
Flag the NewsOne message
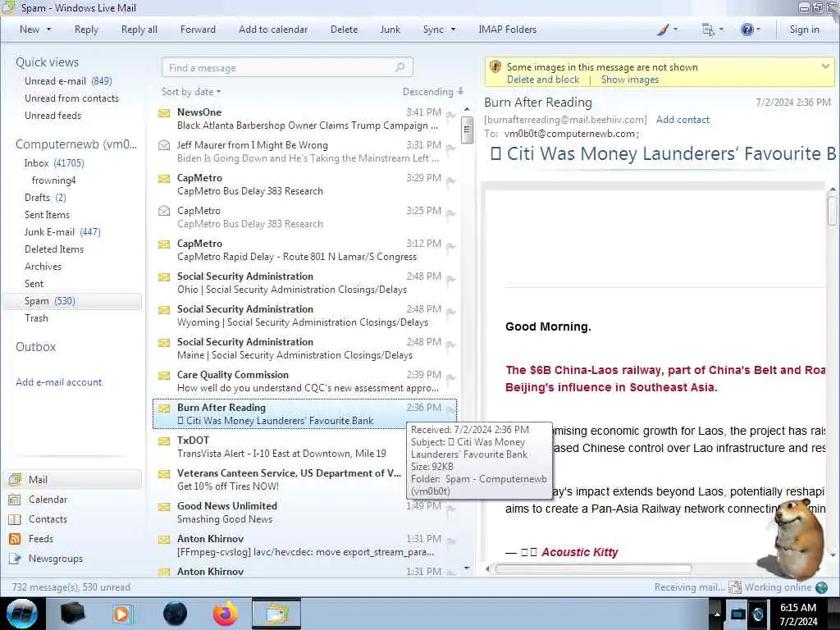coord(451,115)
